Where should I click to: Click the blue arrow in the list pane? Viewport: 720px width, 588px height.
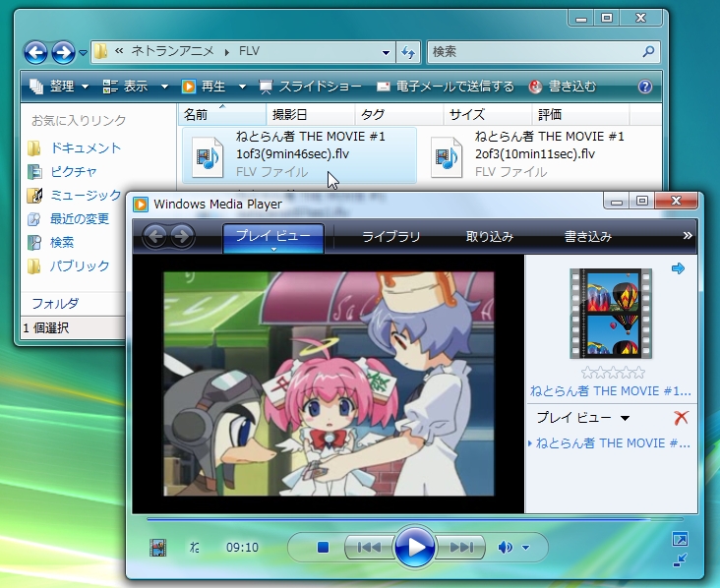[x=678, y=268]
